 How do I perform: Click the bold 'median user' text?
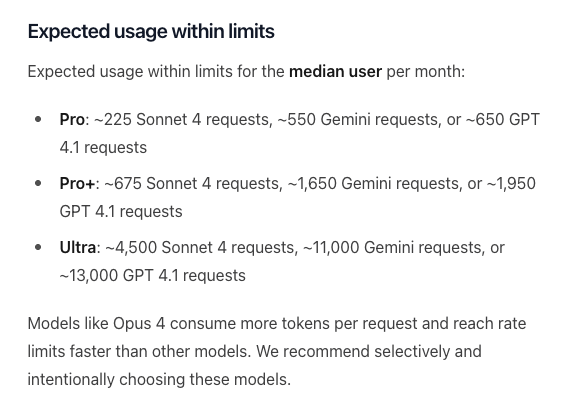pyautogui.click(x=335, y=71)
